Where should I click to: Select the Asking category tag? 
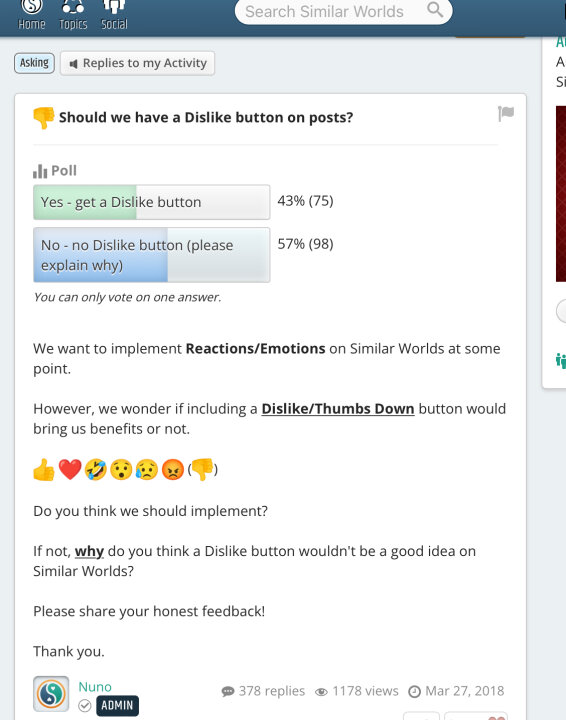34,63
